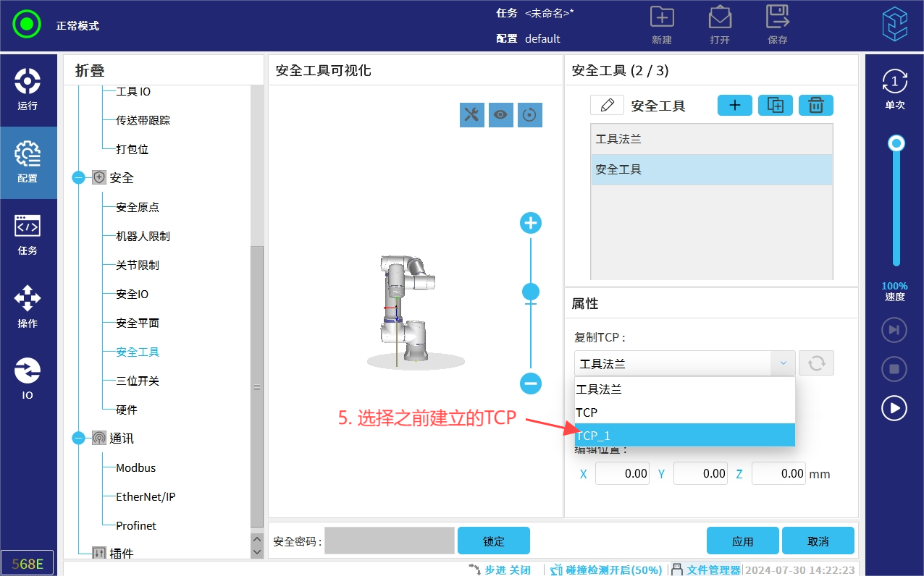Switch to the IO sidebar tab
This screenshot has height=576, width=924.
tap(28, 379)
